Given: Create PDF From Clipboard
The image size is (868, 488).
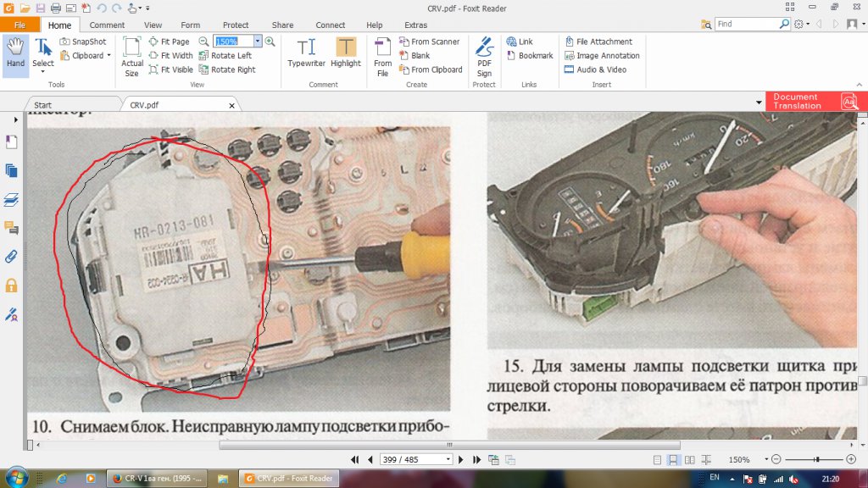Looking at the screenshot, I should tap(431, 69).
